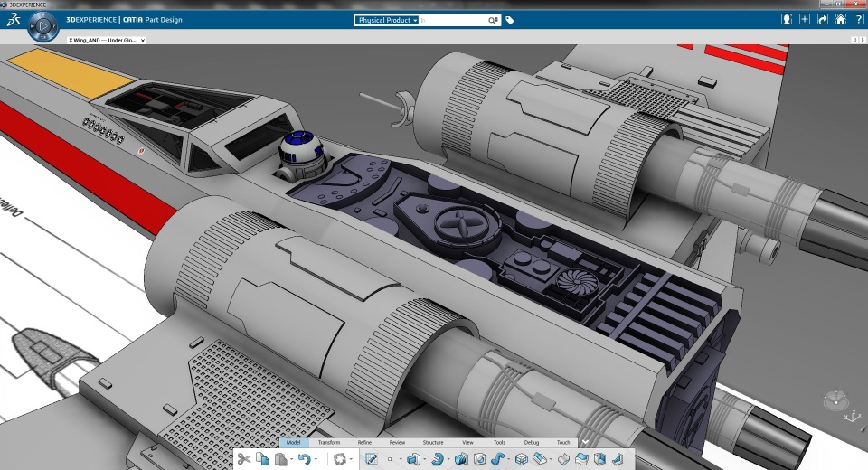Click the compass center play button
Viewport: 868px width, 470px height.
(43, 25)
